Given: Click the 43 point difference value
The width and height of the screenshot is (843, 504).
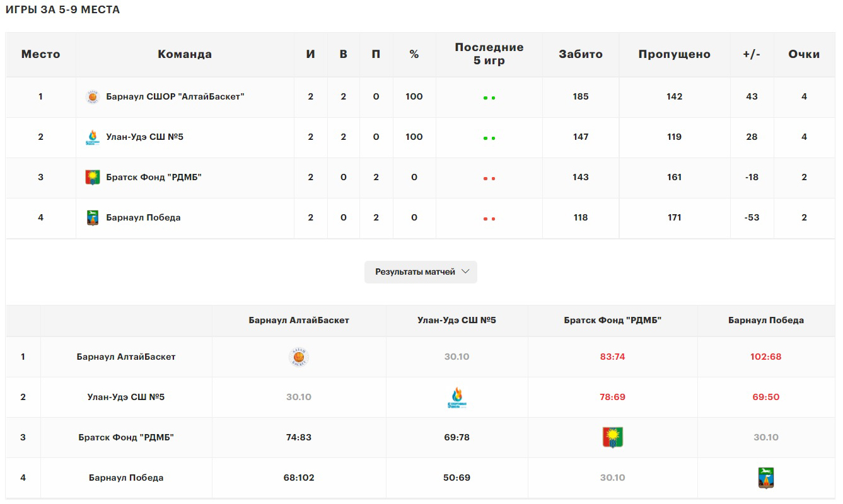Looking at the screenshot, I should [x=752, y=97].
